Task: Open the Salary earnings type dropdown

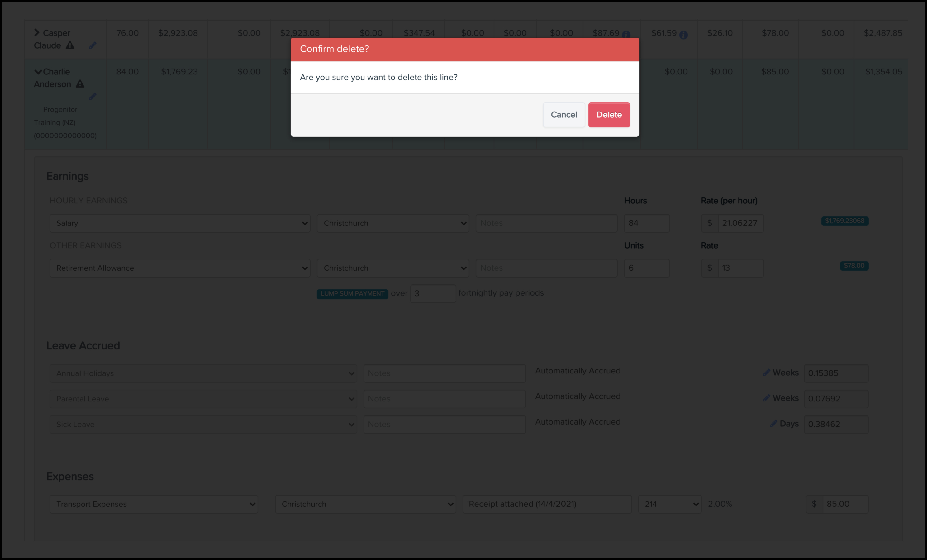Action: tap(180, 223)
